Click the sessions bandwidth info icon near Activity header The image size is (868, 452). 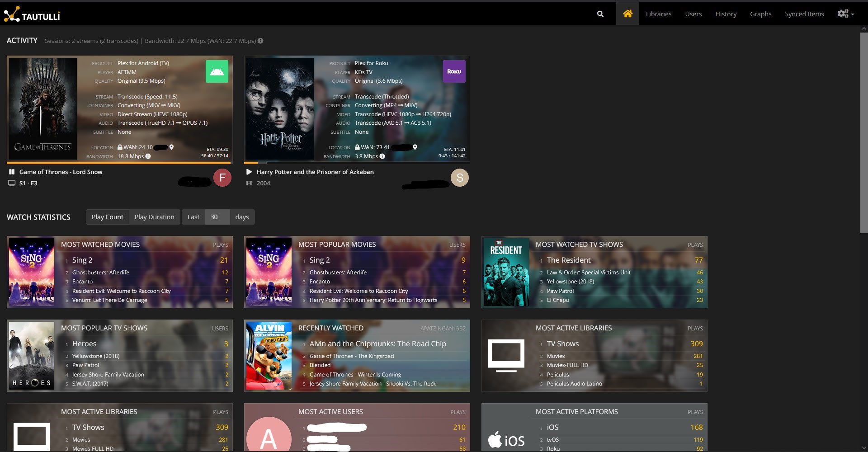click(x=261, y=41)
